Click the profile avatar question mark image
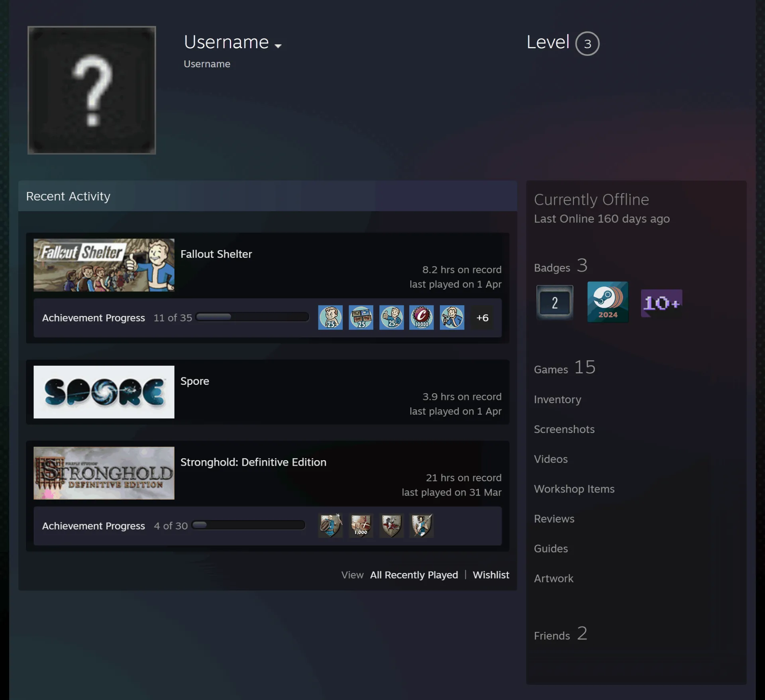 pyautogui.click(x=92, y=90)
